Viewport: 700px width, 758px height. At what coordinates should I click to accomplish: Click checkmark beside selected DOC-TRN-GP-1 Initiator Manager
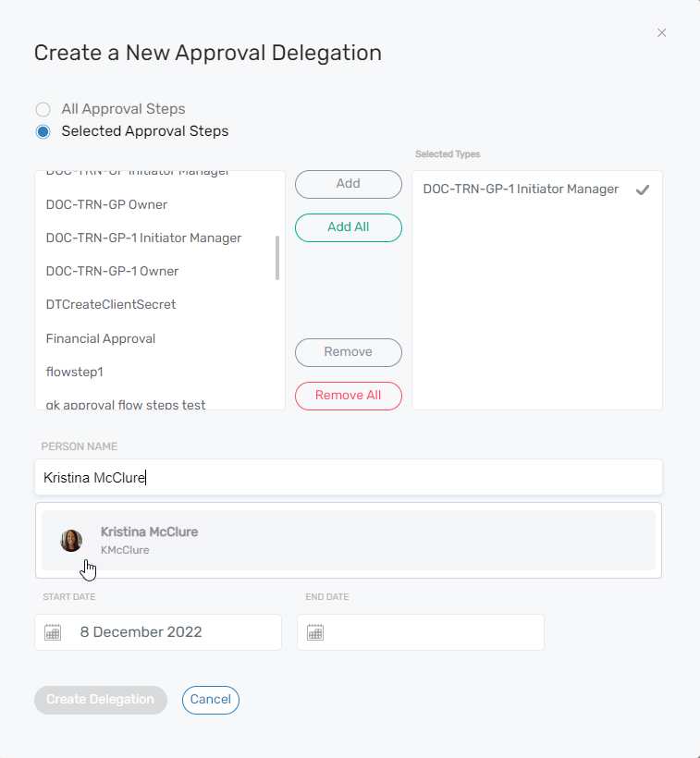click(x=643, y=189)
